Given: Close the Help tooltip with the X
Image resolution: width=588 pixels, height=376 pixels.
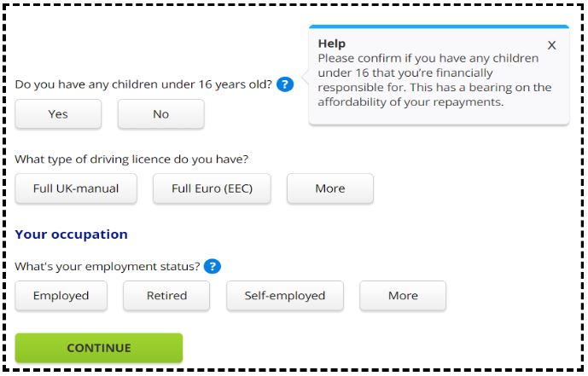Looking at the screenshot, I should 551,45.
